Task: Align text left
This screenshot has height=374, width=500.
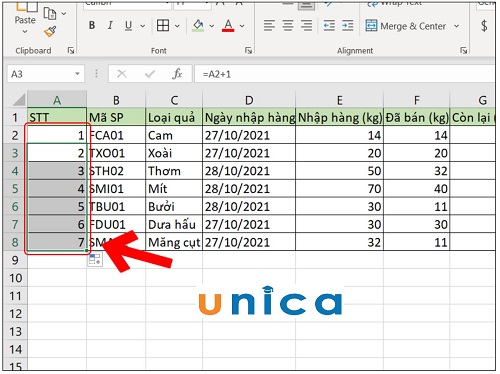Action: pyautogui.click(x=269, y=25)
